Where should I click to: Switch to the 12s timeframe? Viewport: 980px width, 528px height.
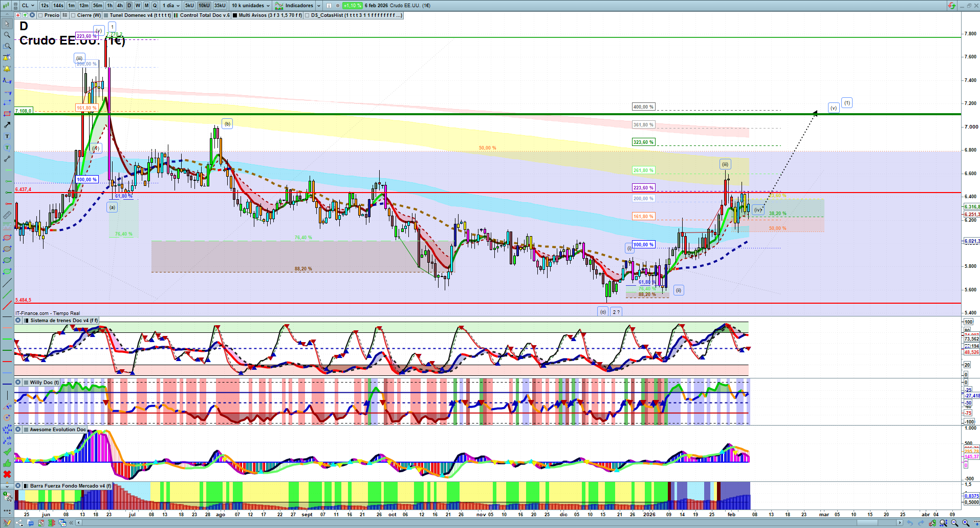45,6
